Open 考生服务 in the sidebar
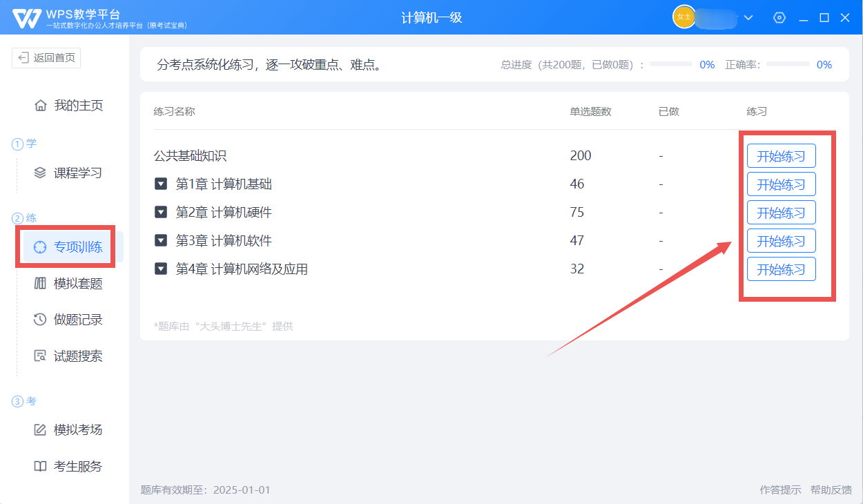 77,466
